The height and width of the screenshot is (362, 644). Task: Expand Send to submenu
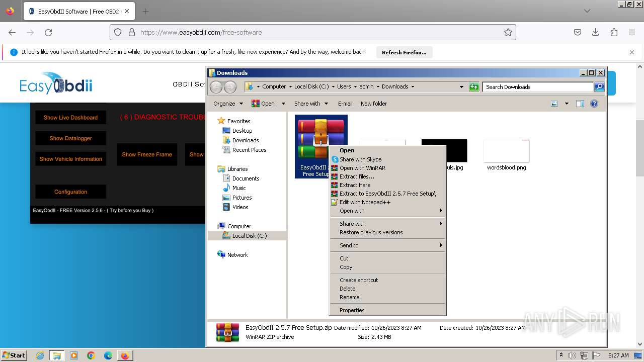(x=387, y=245)
